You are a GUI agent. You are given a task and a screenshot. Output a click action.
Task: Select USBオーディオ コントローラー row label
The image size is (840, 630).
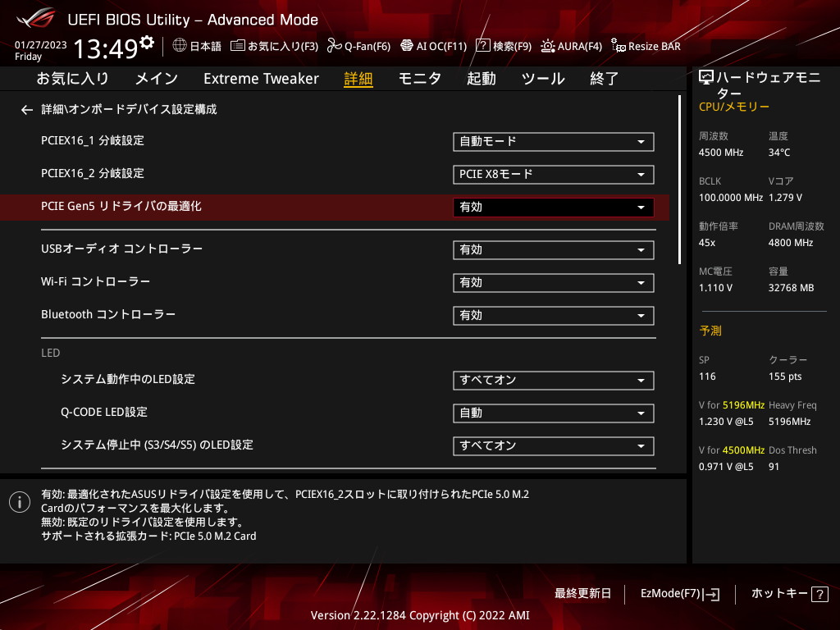coord(121,249)
